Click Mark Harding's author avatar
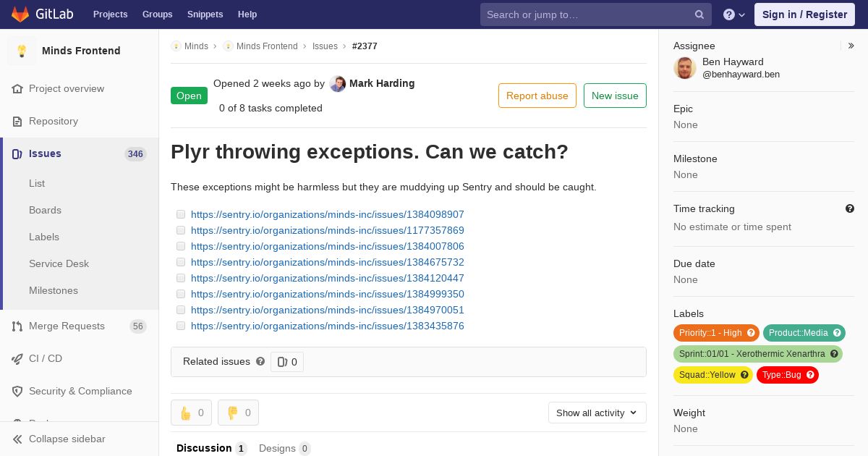 337,84
